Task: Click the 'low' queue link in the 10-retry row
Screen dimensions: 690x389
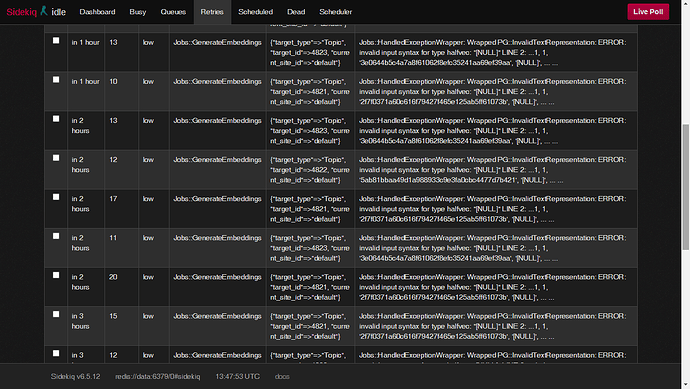Action: coord(148,82)
